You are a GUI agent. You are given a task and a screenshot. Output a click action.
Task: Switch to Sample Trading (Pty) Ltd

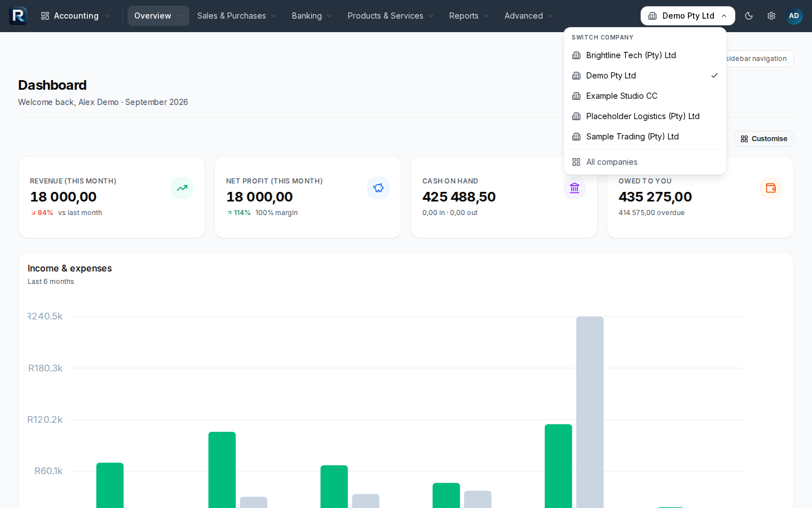645,137
